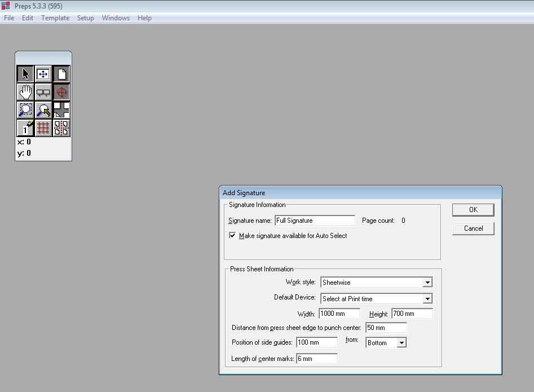
Task: Click the press sheet Height field
Action: pyautogui.click(x=412, y=314)
